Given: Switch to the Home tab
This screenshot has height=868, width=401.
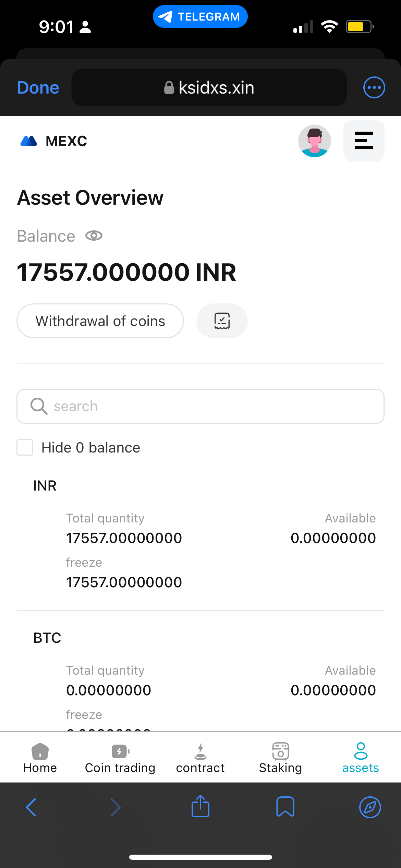Looking at the screenshot, I should [x=40, y=758].
